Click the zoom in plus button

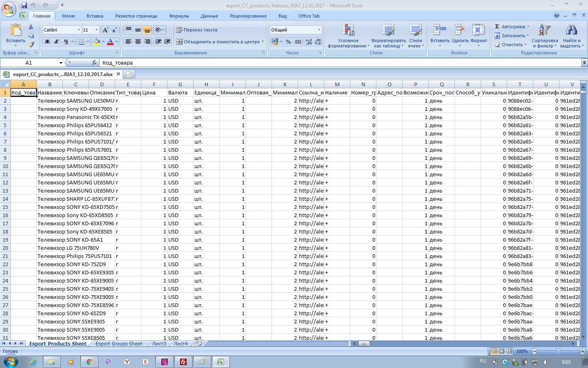[x=583, y=351]
